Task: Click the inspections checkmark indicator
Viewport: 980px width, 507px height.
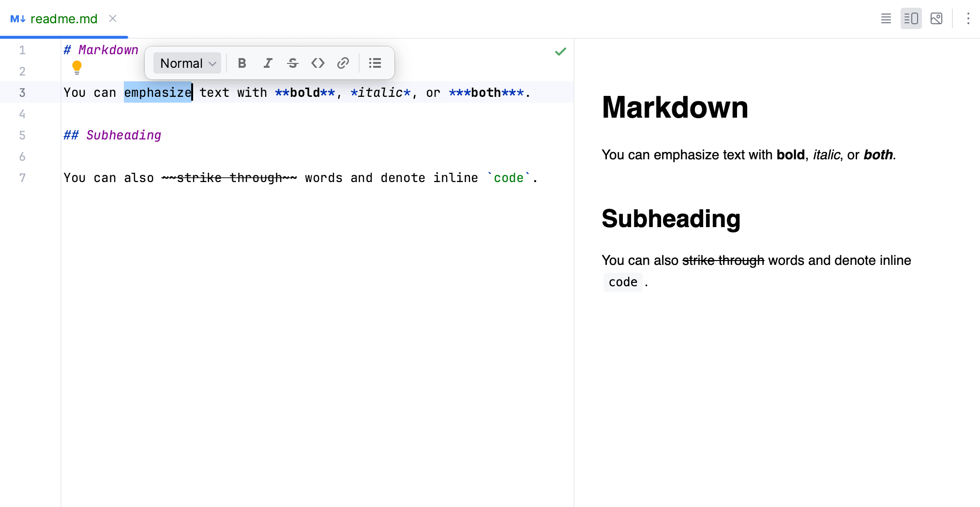Action: (560, 51)
